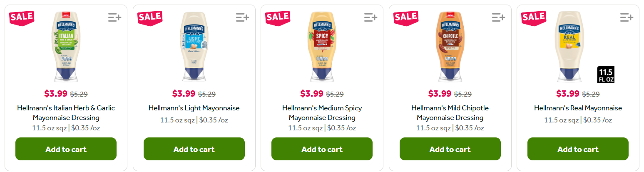Add Hellmann's Real Mayonnaise to cart
The image size is (644, 172).
[578, 149]
